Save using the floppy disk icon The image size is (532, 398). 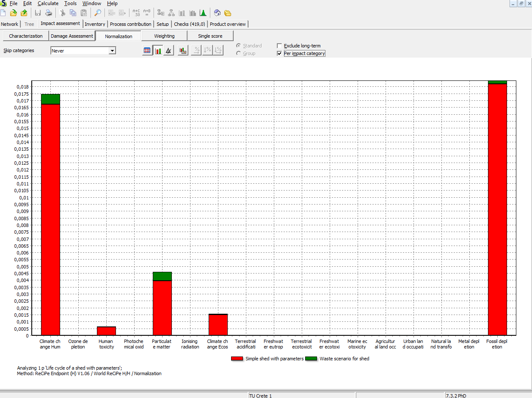coord(38,13)
